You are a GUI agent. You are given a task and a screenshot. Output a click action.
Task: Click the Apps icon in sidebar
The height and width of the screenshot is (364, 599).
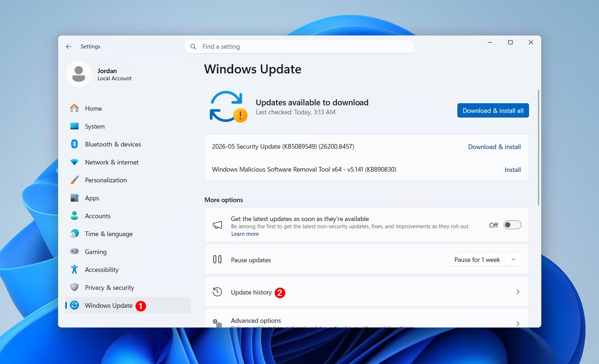coord(74,198)
